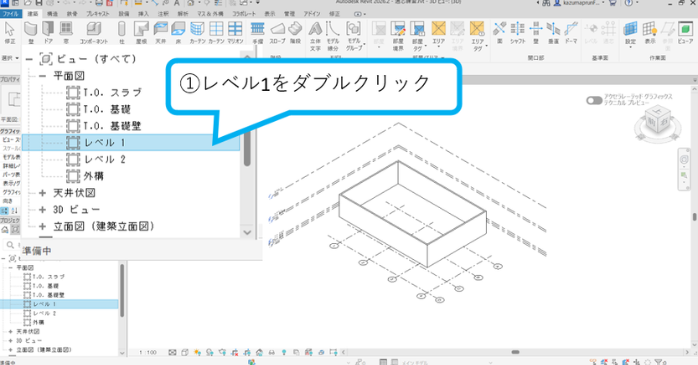Select the 修正 (Modify) arrow tool

(9, 32)
